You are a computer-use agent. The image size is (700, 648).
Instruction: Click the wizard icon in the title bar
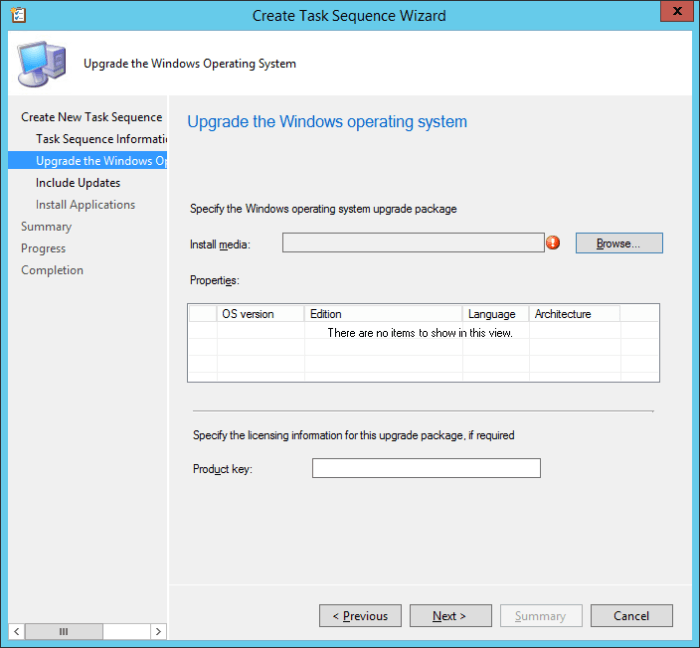pos(19,15)
